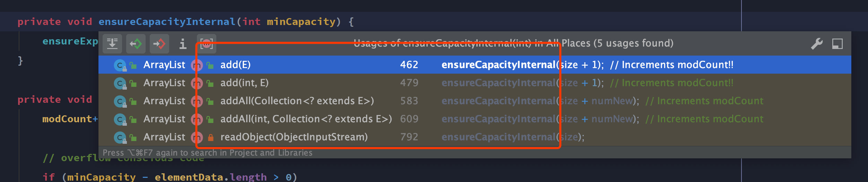868x182 pixels.
Task: Open usage settings via wrench icon
Action: point(816,44)
